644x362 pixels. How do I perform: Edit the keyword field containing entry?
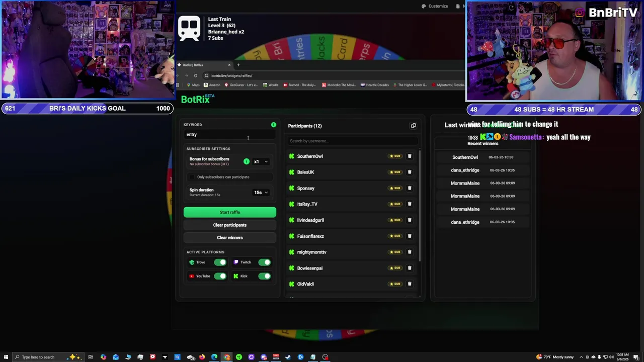[230, 135]
